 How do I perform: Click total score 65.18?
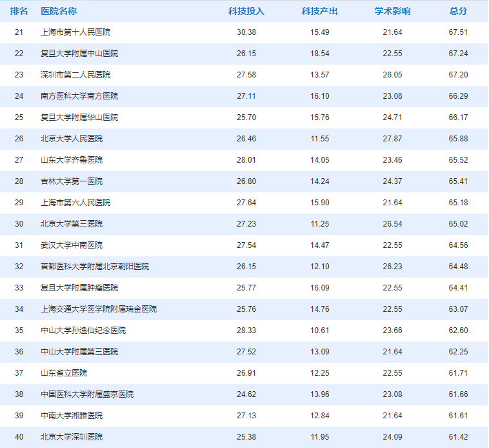coord(459,203)
